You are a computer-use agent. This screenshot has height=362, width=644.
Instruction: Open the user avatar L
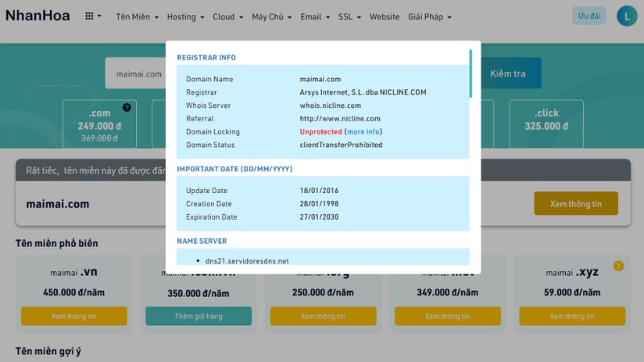(627, 16)
